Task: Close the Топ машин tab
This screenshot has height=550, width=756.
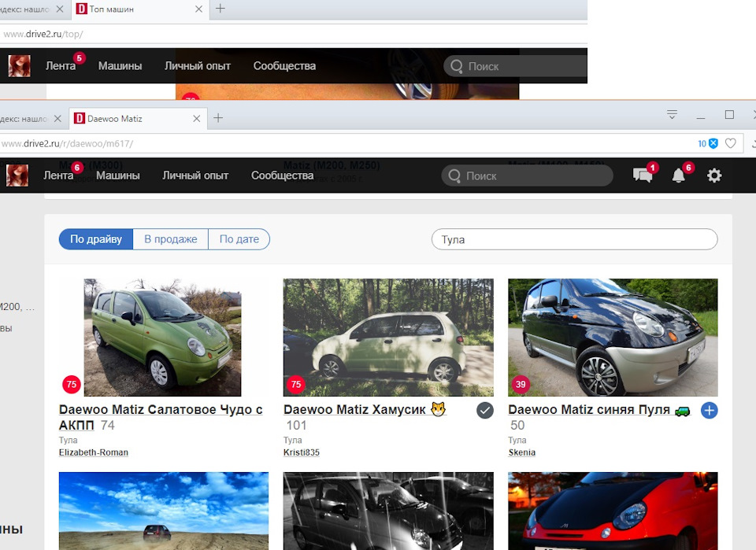Action: click(x=198, y=9)
